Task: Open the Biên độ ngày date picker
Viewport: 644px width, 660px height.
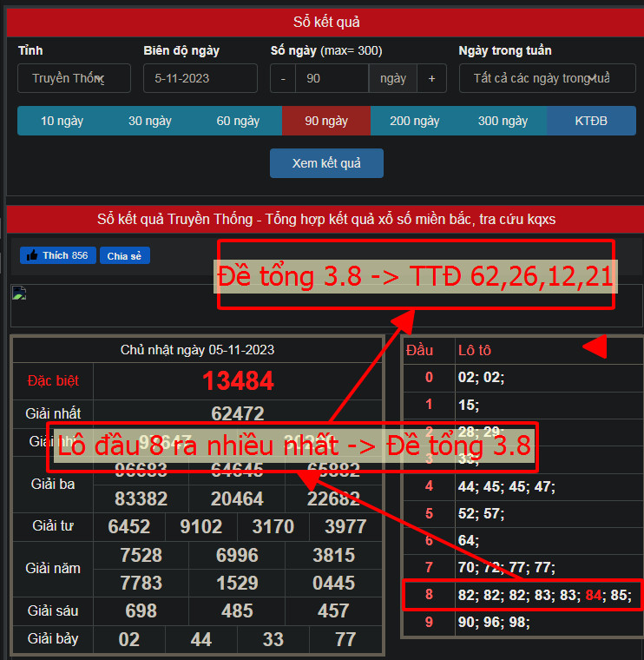Action: tap(200, 78)
